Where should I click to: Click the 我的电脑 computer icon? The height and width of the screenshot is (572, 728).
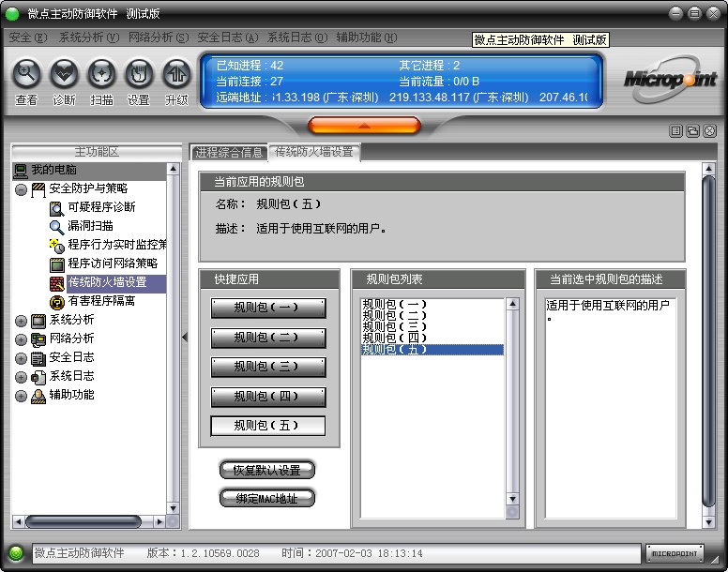coord(21,171)
